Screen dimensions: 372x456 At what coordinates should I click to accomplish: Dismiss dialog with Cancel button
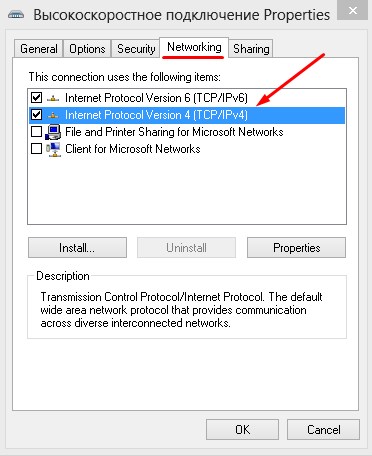tap(323, 429)
